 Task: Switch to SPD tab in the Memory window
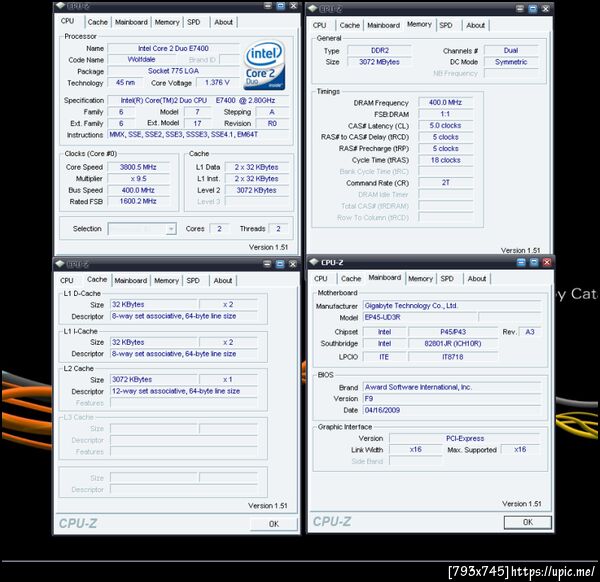(x=446, y=25)
